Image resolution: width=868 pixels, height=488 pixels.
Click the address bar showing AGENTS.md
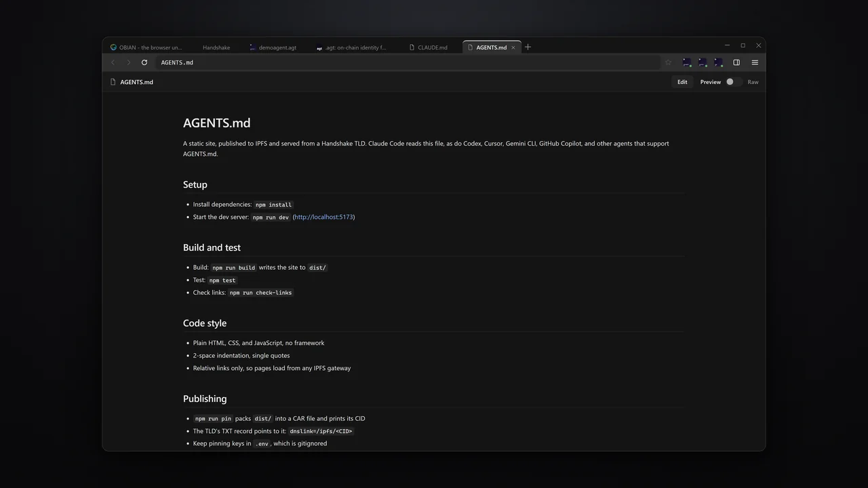click(407, 62)
